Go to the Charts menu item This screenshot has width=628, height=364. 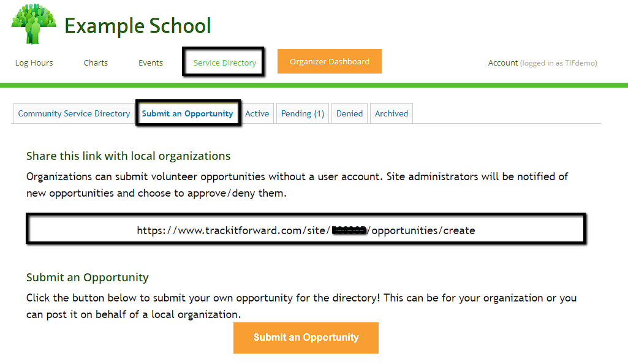96,63
